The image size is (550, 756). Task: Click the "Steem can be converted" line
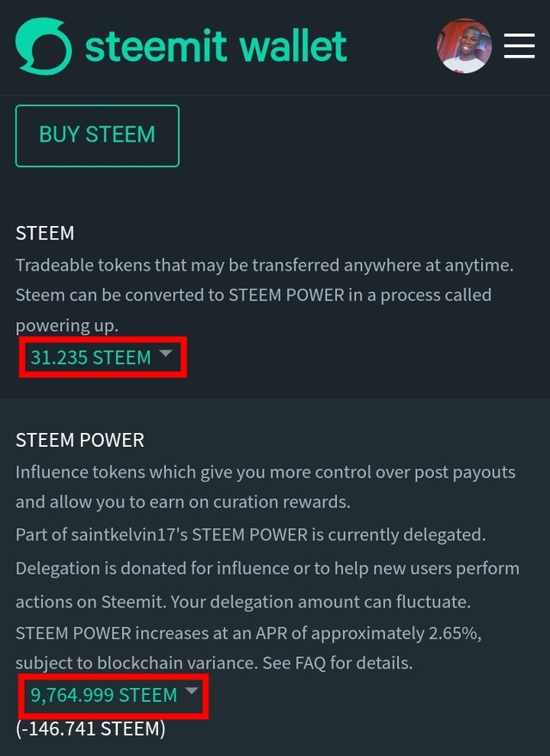pos(253,295)
